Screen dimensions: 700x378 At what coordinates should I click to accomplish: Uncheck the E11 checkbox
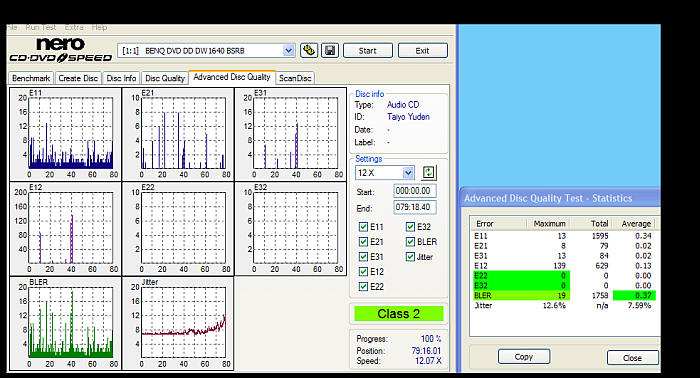tap(363, 227)
